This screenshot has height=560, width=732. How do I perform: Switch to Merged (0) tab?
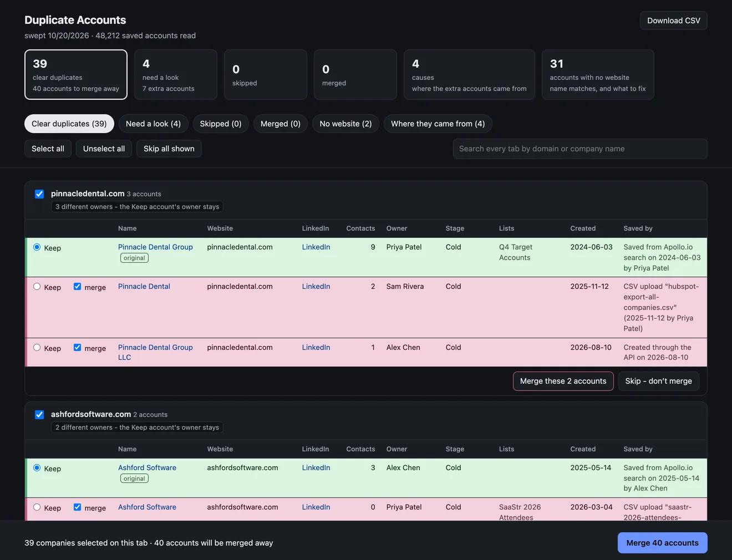(x=281, y=124)
